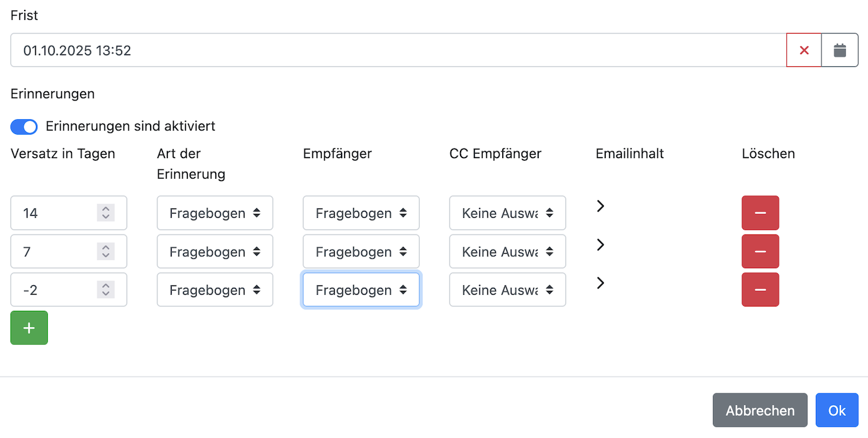Select the highlighted Fragebogen Empfänger dropdown in row three

tap(361, 290)
